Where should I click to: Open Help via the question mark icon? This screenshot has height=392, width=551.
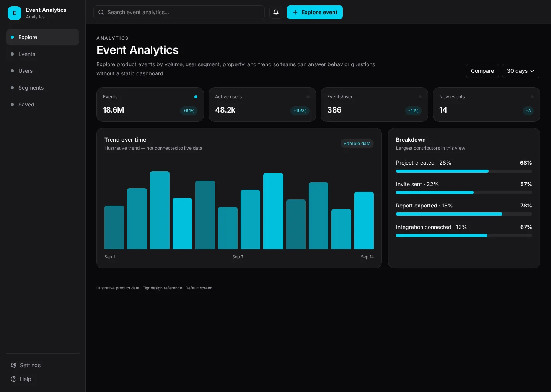point(14,379)
